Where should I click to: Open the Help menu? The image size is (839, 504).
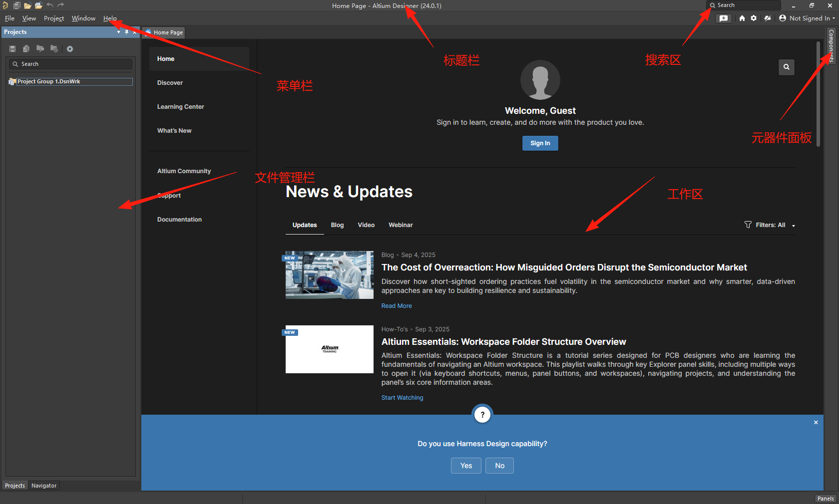110,18
